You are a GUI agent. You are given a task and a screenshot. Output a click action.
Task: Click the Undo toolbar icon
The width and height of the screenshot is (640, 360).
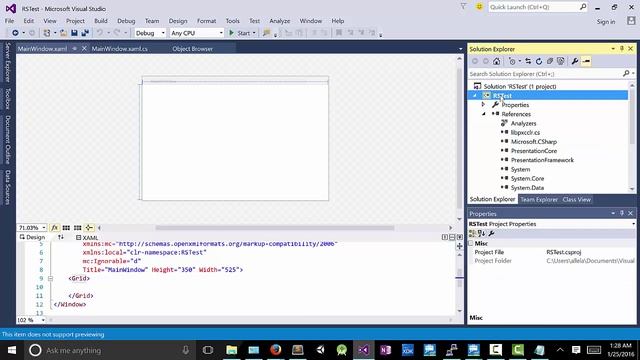[x=99, y=33]
